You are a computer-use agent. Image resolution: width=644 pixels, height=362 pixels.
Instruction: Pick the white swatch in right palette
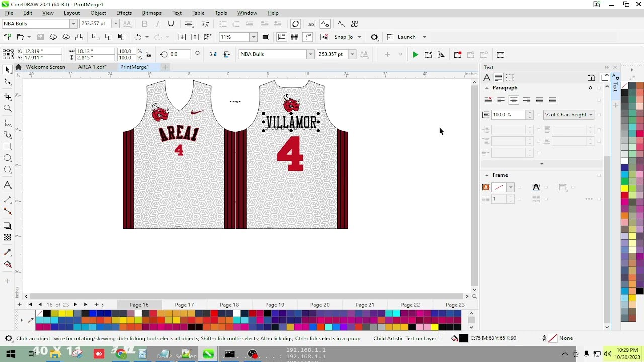tap(625, 161)
